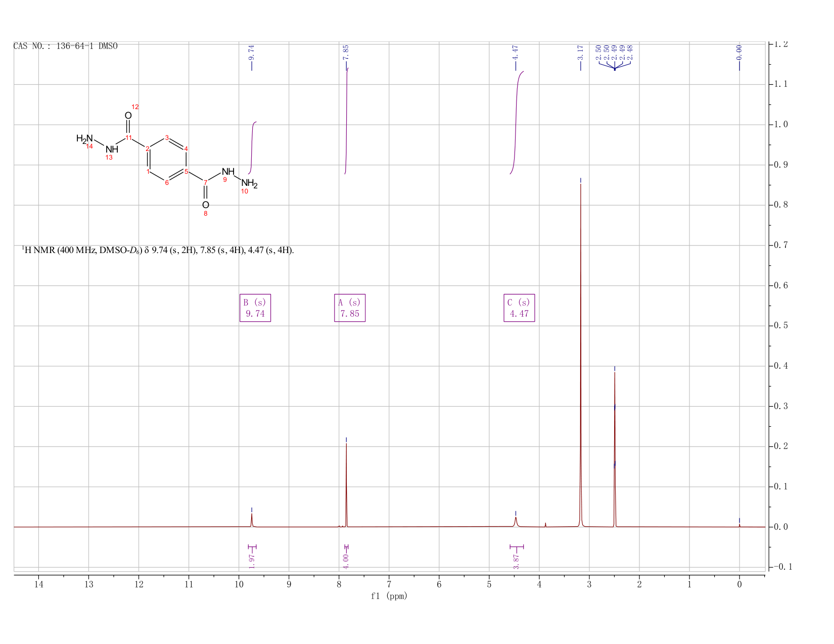Click the H2N group labeled 14 in structure

[x=84, y=138]
